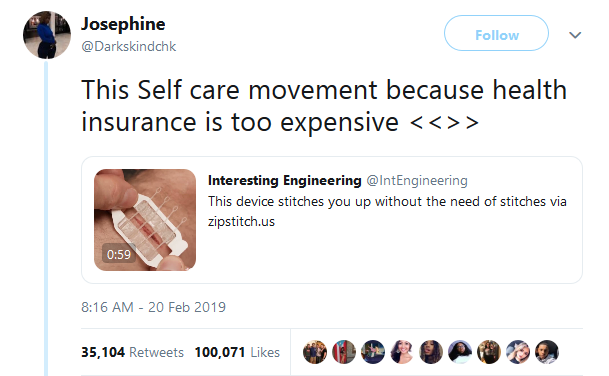Open the Josephine display name link
Screen dimensions: 609x376
pos(123,24)
